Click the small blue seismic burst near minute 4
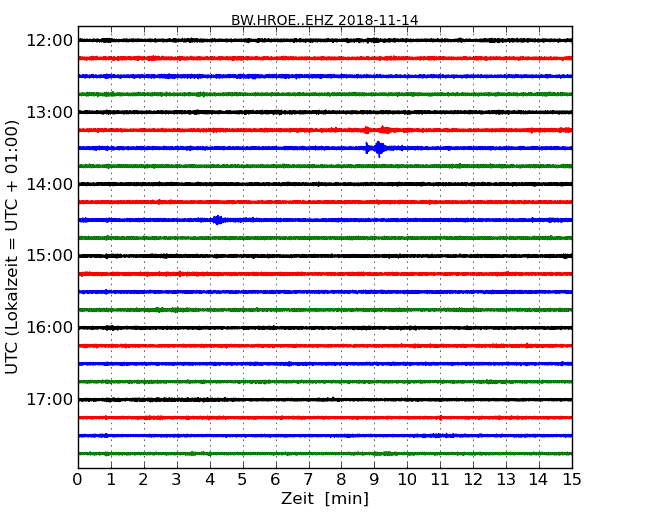The width and height of the screenshot is (650, 520). tap(217, 220)
